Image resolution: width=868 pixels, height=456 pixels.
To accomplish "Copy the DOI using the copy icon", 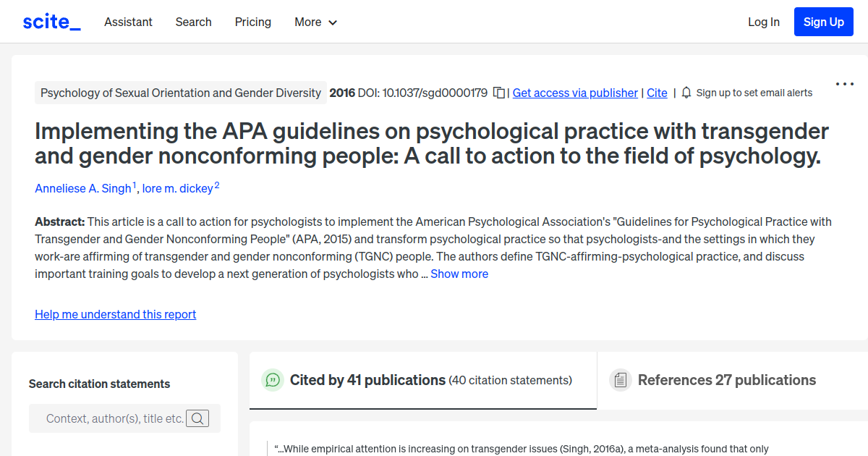I will (x=498, y=93).
